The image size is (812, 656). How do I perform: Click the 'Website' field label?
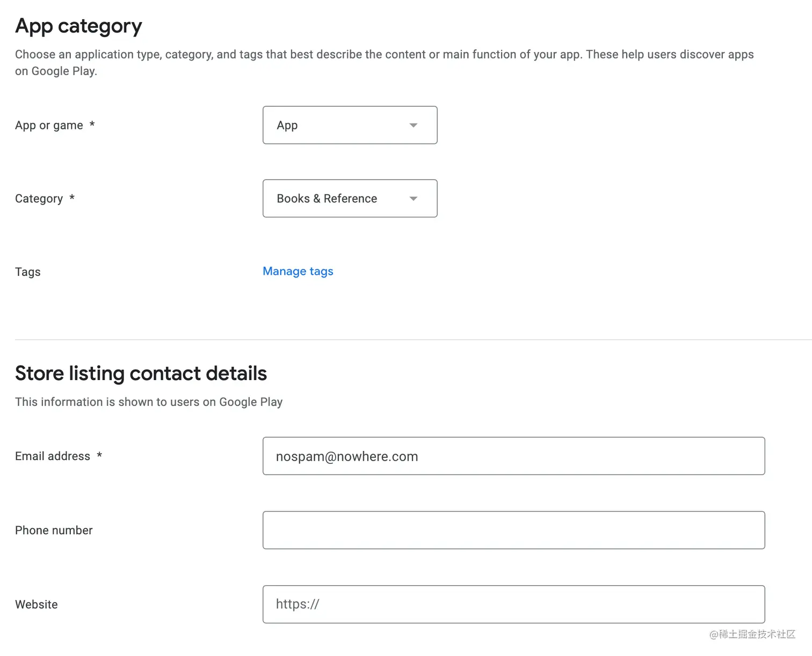[x=37, y=604]
